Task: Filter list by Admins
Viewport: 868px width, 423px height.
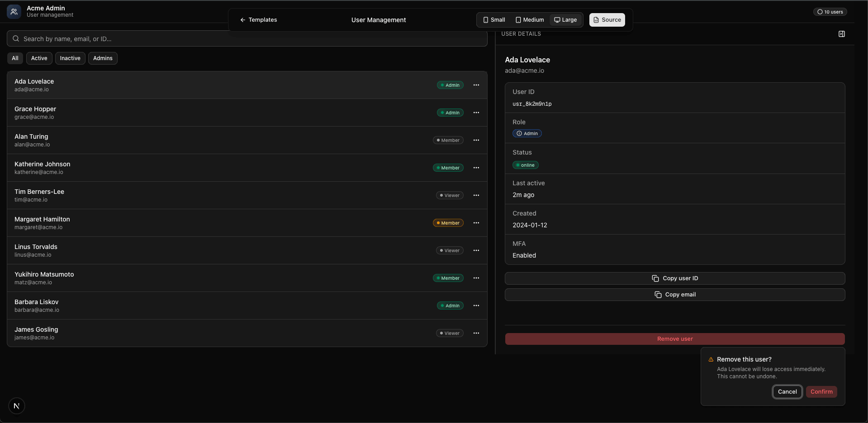Action: [x=103, y=58]
